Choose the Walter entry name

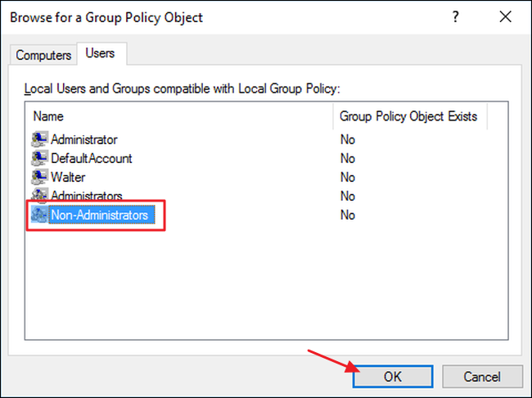click(x=68, y=177)
